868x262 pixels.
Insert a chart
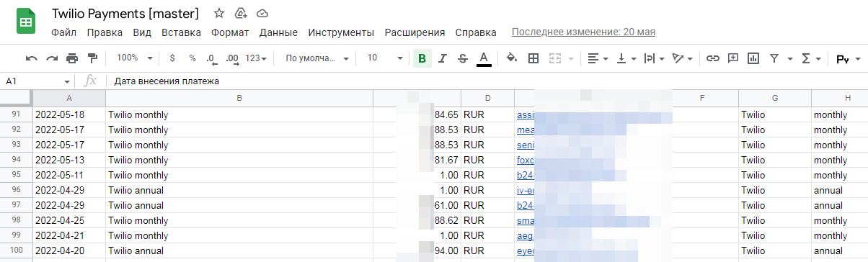tap(753, 58)
